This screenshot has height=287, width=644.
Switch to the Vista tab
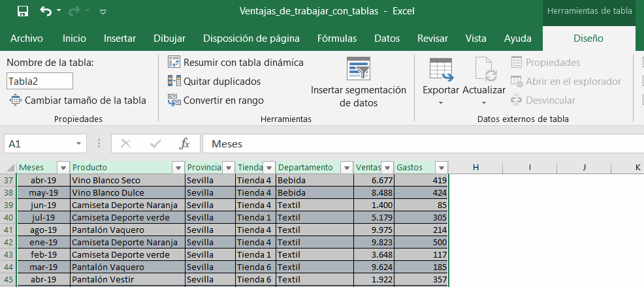(x=476, y=38)
